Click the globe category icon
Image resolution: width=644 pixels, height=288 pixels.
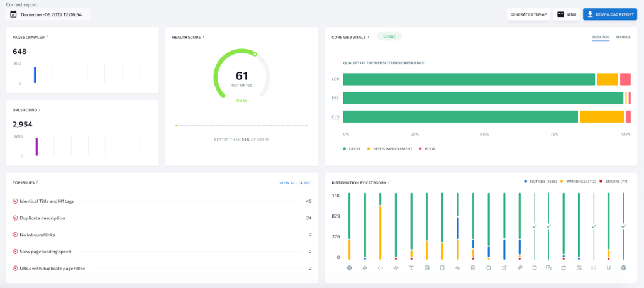623,268
